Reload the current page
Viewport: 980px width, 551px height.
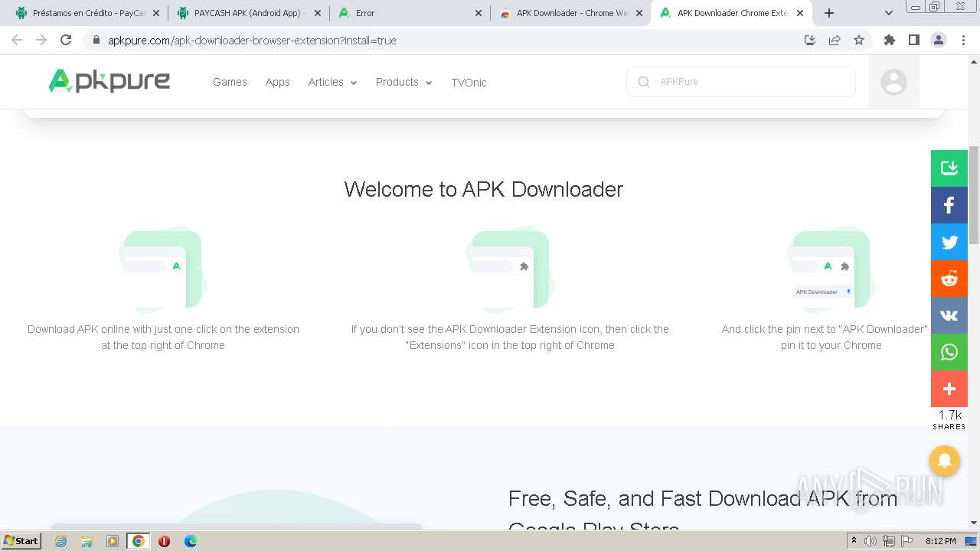66,40
